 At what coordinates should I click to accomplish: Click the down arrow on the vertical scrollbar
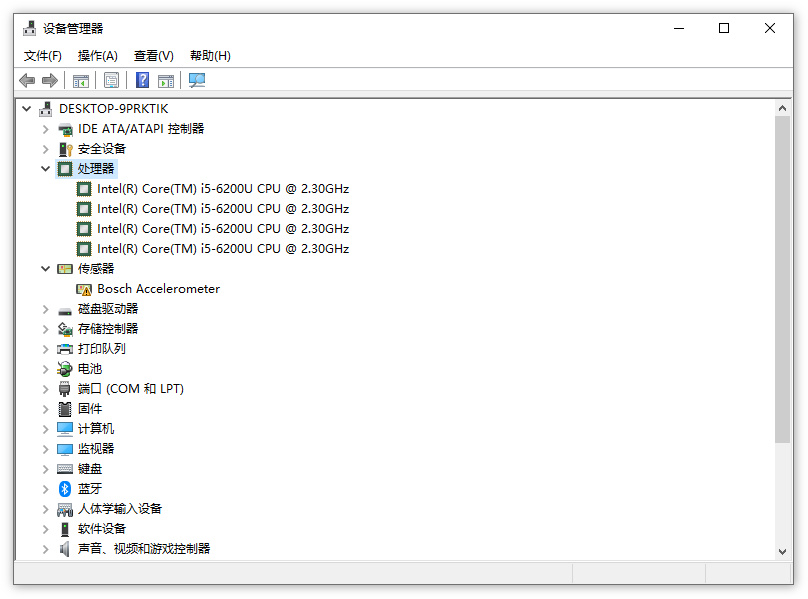click(x=784, y=550)
